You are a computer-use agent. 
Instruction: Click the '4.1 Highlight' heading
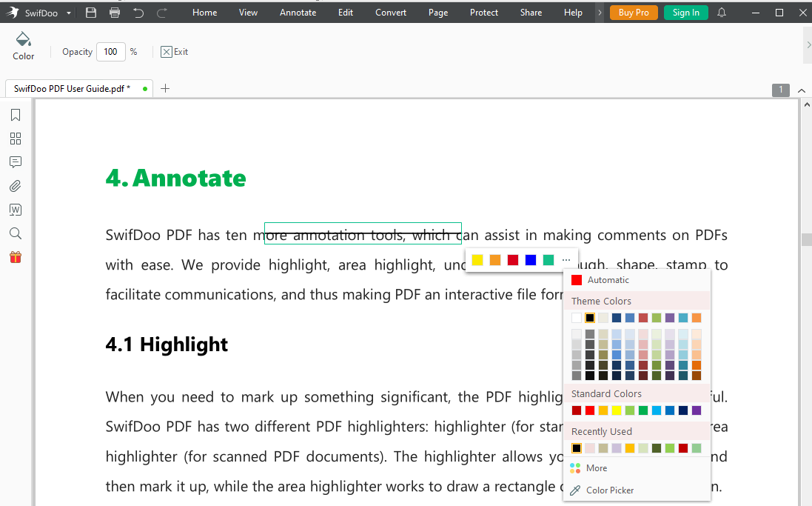pyautogui.click(x=167, y=344)
